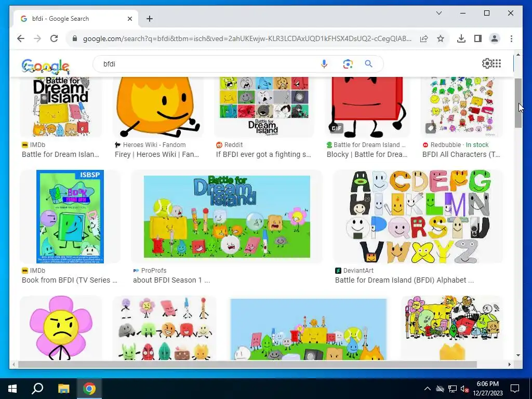
Task: Go to Google homepage via logo
Action: coord(46,66)
